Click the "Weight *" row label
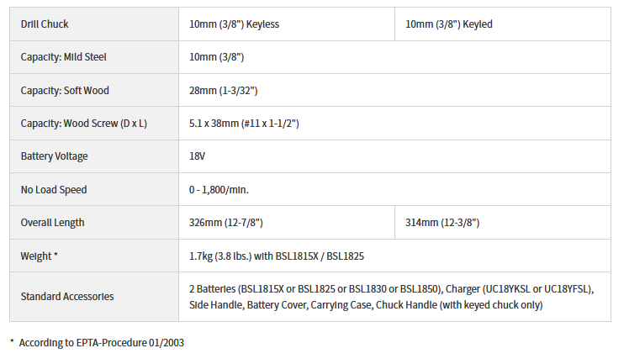Viewport: 624px width, 364px height. [x=40, y=256]
